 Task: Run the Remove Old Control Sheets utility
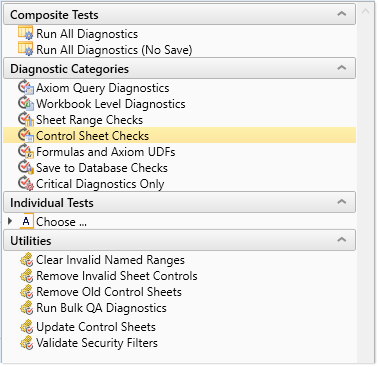pos(109,292)
